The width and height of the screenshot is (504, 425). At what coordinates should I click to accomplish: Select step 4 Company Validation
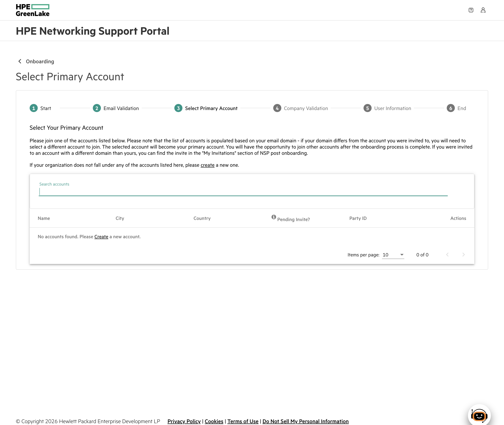301,108
